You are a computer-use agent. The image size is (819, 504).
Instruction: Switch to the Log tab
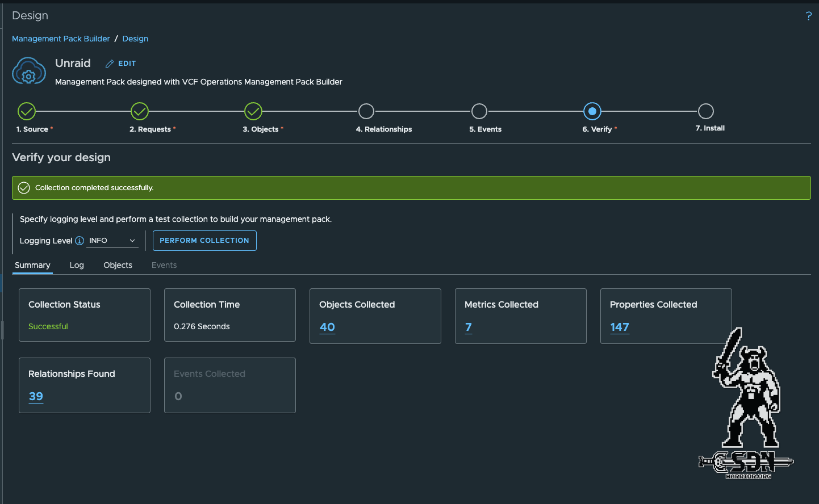77,265
